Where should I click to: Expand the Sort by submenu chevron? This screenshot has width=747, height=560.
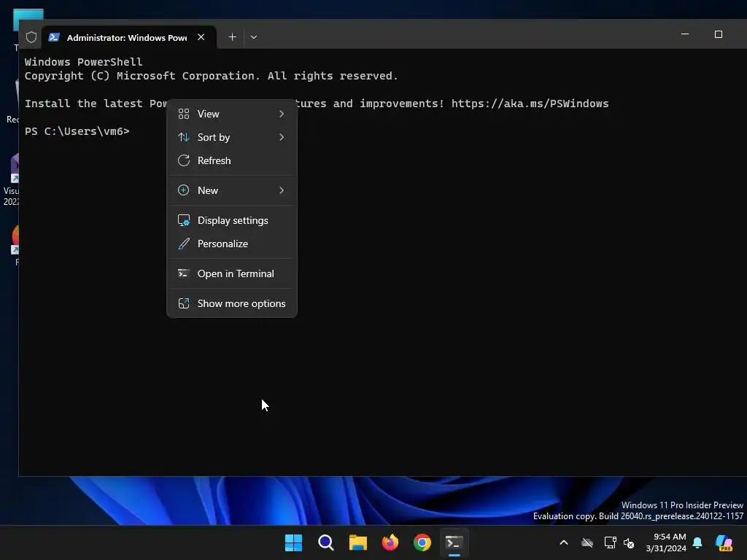tap(282, 137)
